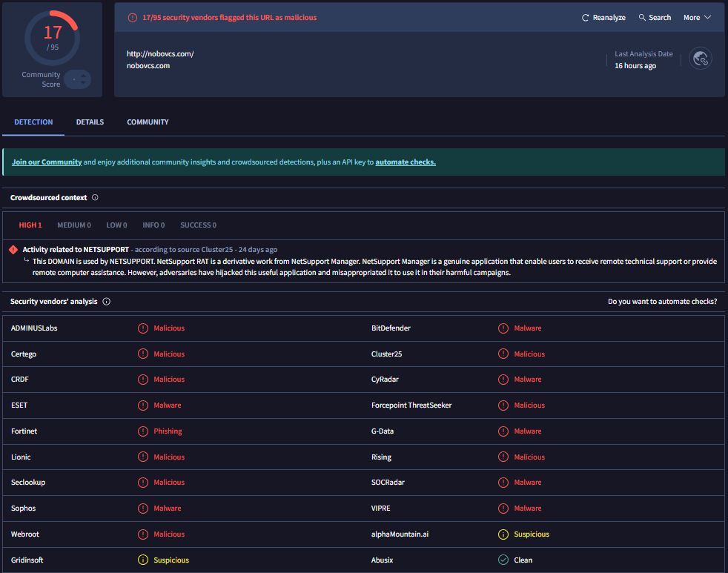
Task: Click the Sophos malware warning icon
Action: pos(143,509)
